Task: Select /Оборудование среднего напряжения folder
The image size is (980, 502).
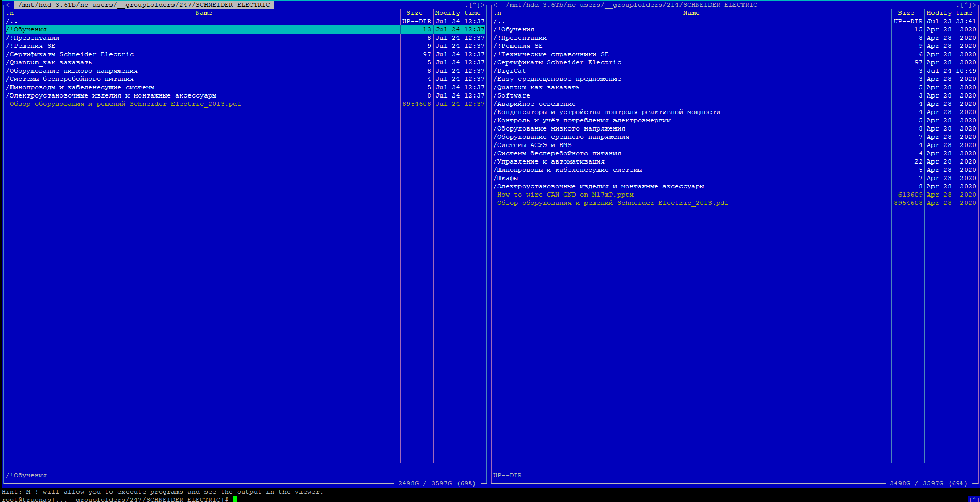Action: [x=735, y=137]
